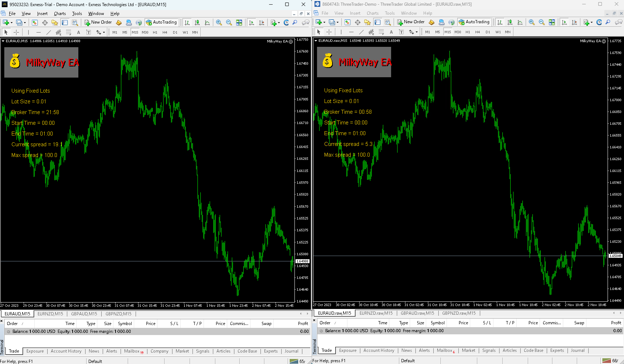Viewport: 624px width, 364px height.
Task: Switch Exness chart to line chart
Action: (x=207, y=23)
